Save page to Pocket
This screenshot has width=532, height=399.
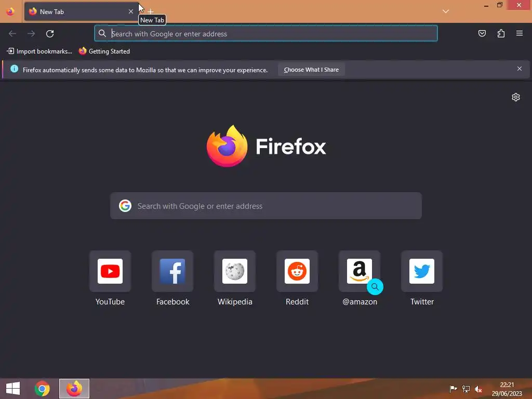point(482,33)
